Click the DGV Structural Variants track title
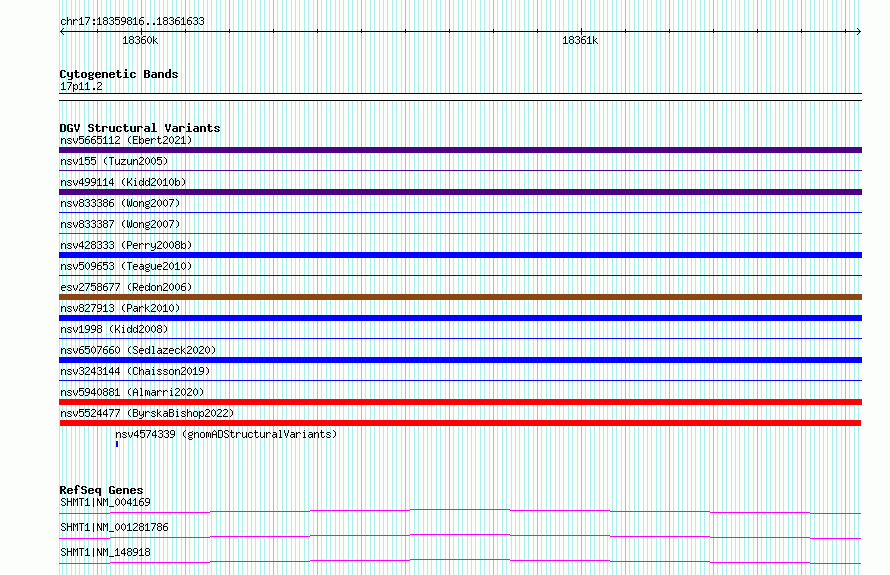The width and height of the screenshot is (890, 575). [x=140, y=128]
